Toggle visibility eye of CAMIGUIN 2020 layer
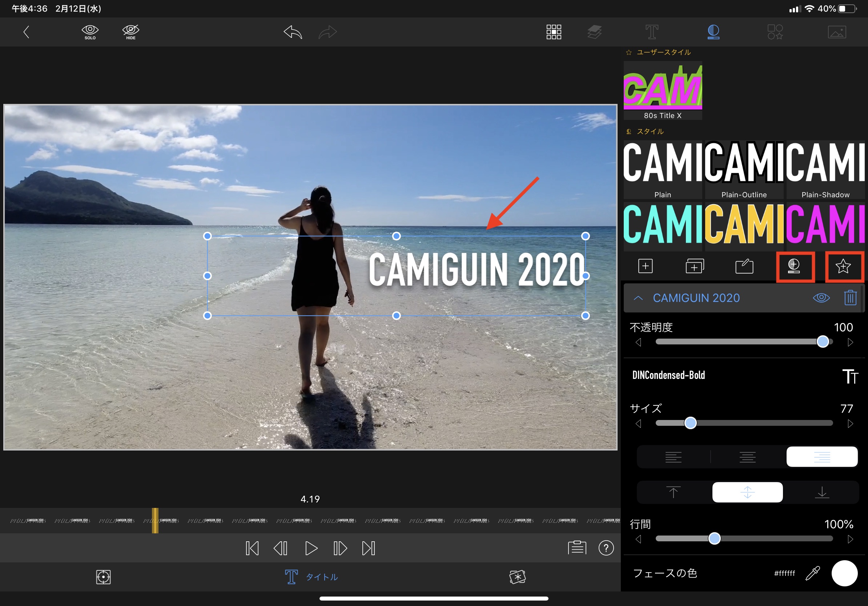868x606 pixels. coord(821,298)
